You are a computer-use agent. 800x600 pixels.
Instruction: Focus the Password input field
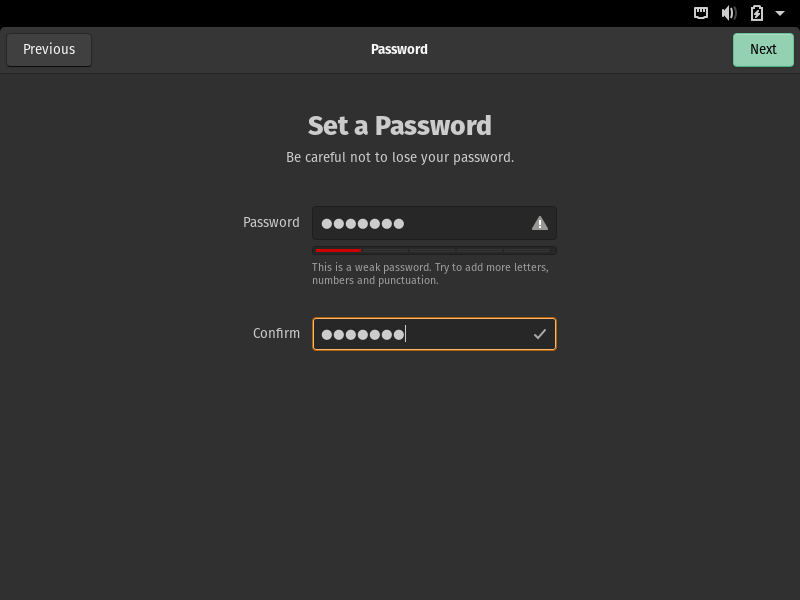pyautogui.click(x=420, y=223)
